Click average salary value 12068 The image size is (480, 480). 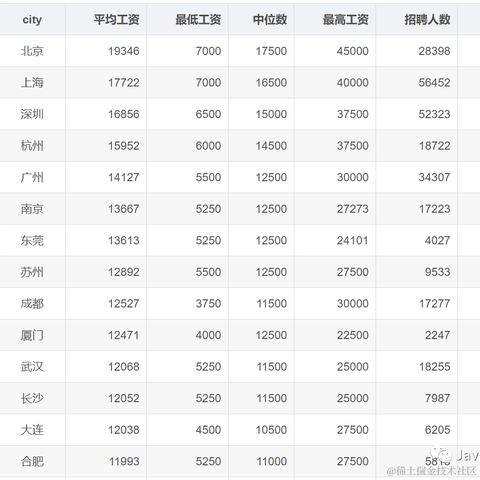[x=124, y=367]
